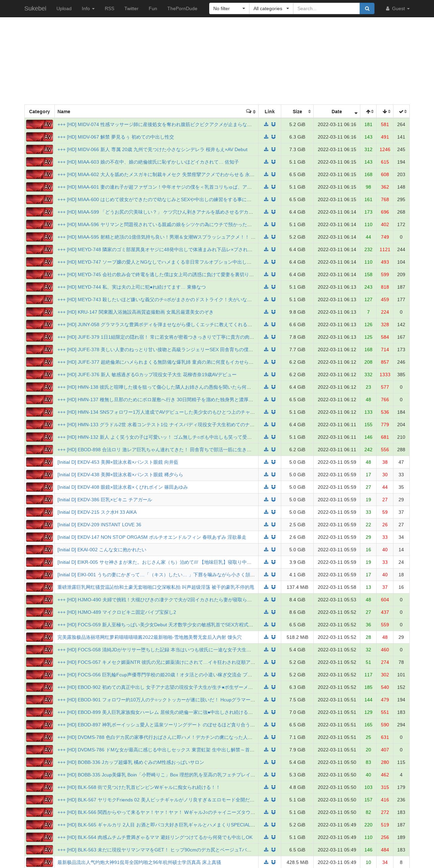434x868 pixels.
Task: Sort by leechers down-arrow column
Action: pos(385,112)
